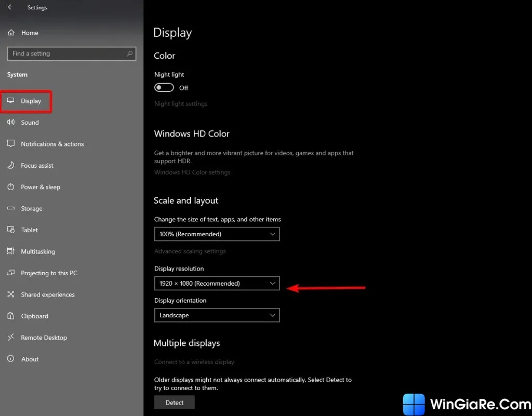Viewport: 532px width, 416px height.
Task: Click Windows HD Color settings link
Action: pos(192,172)
